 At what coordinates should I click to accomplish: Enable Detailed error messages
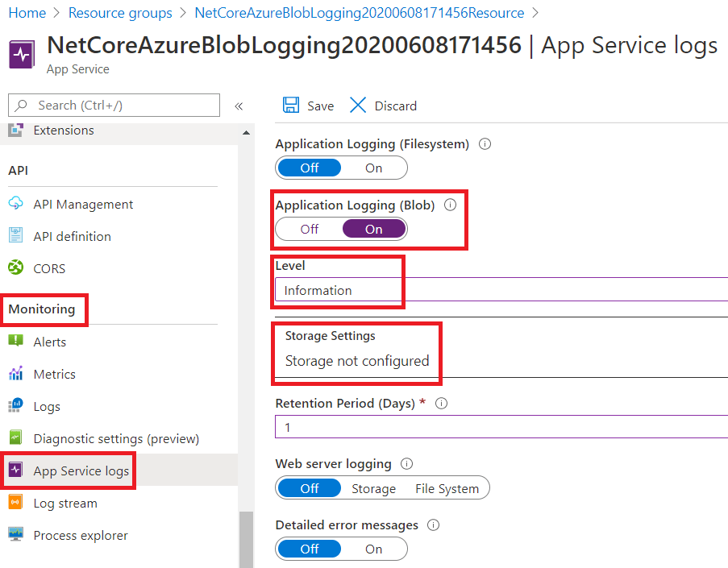click(x=373, y=549)
